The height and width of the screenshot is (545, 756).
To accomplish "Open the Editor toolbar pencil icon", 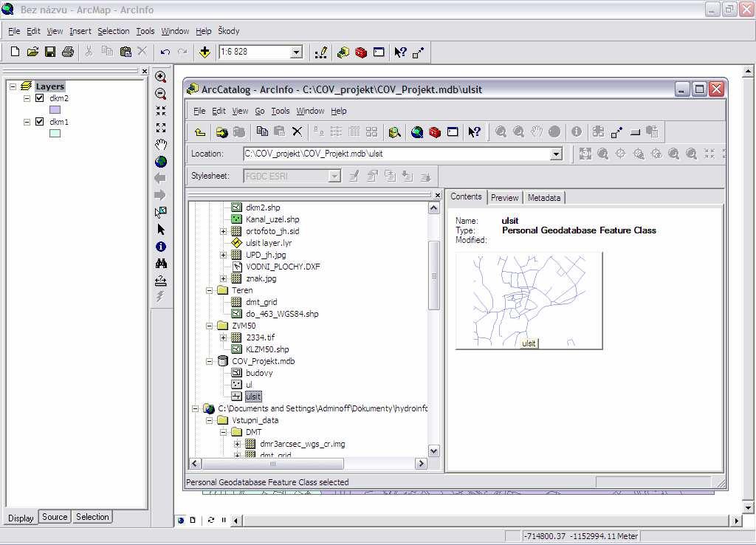I will 321,52.
